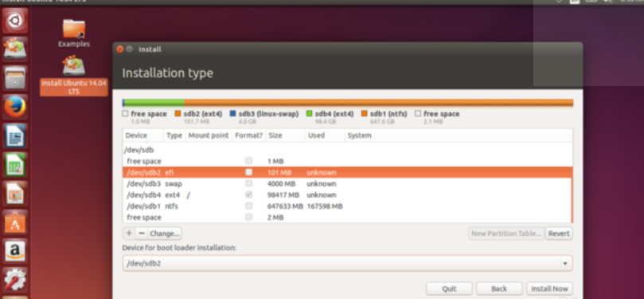
Task: Click the Install Ubuntu dock icon
Action: (x=15, y=49)
